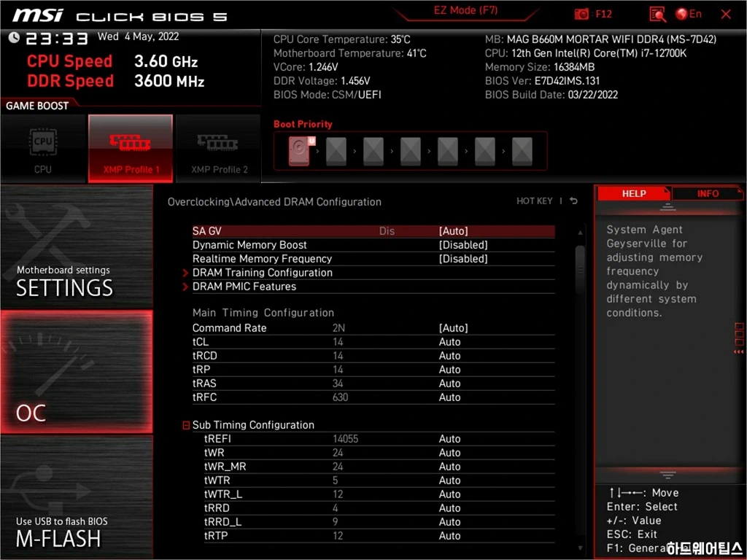Open the OC overclocking section

pos(77,372)
